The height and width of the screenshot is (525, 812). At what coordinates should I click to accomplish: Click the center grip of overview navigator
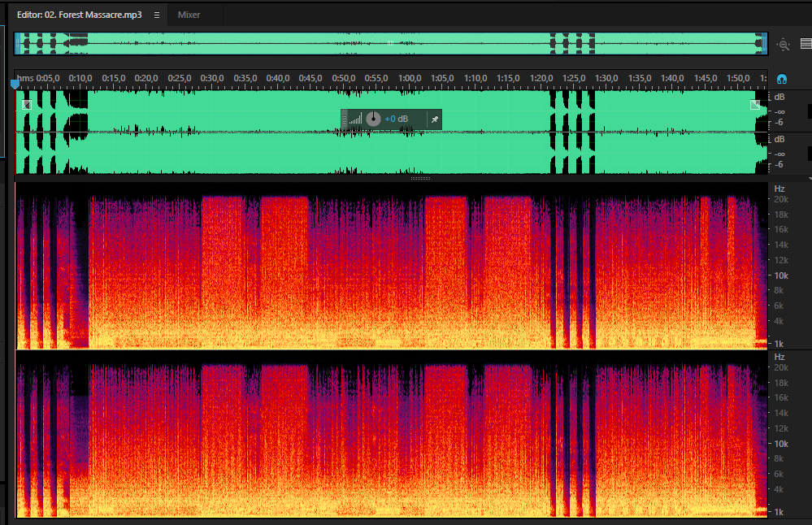391,43
